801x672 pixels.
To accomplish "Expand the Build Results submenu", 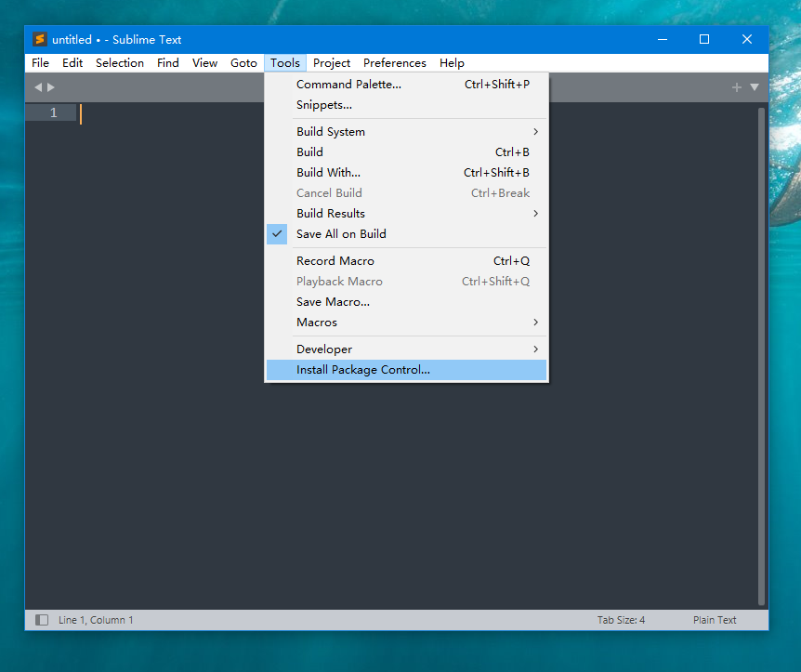I will point(407,214).
